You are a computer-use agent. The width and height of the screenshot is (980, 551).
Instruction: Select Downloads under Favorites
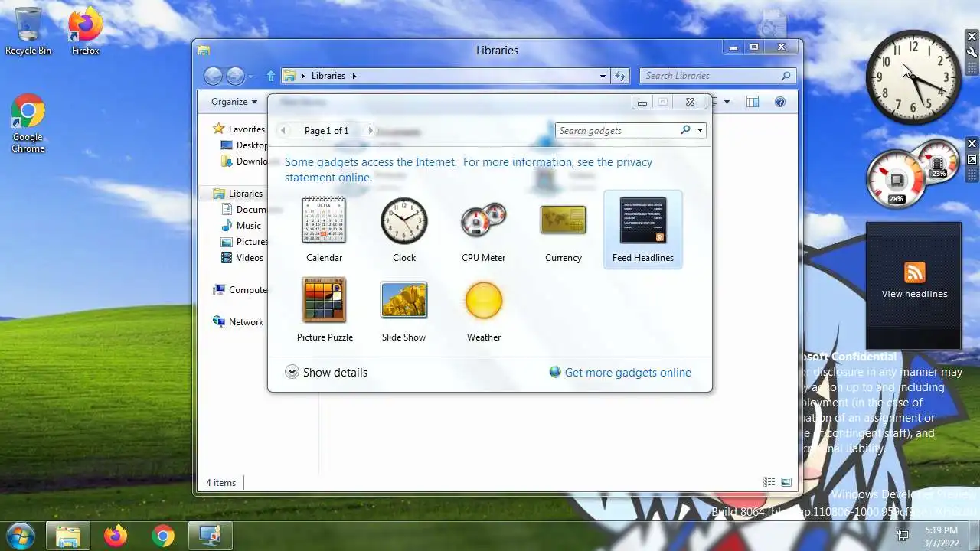point(244,161)
